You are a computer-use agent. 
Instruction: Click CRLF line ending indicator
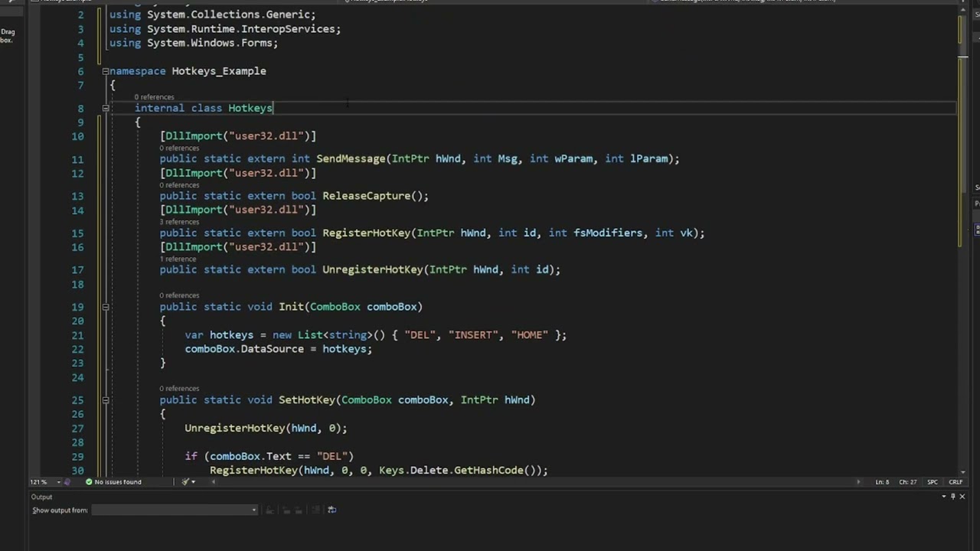tap(955, 482)
